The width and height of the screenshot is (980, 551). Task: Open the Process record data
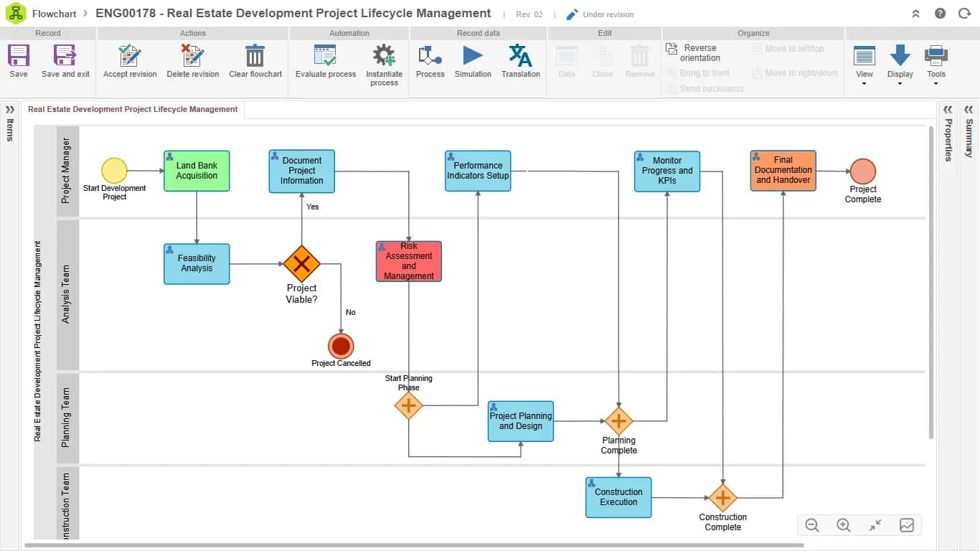tap(430, 56)
